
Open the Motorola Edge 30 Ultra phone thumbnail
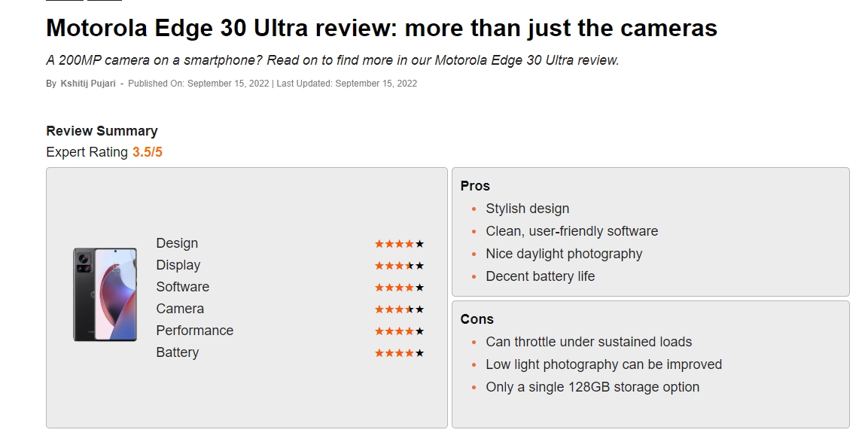coord(105,294)
